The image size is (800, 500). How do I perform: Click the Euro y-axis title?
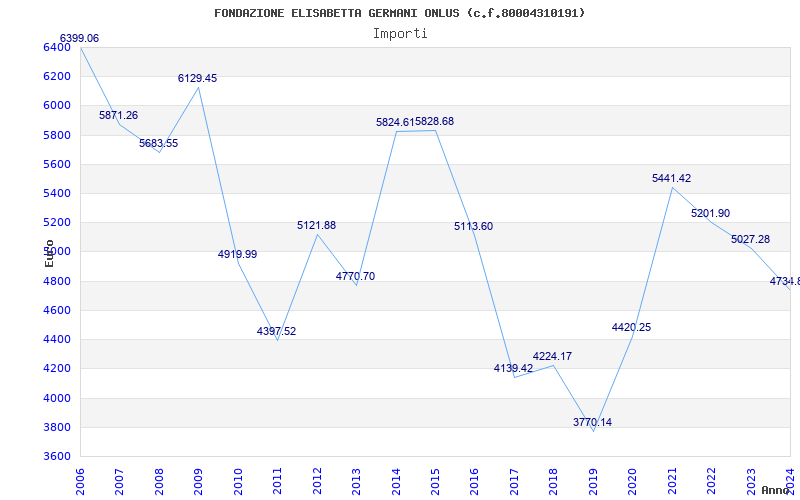tap(49, 254)
